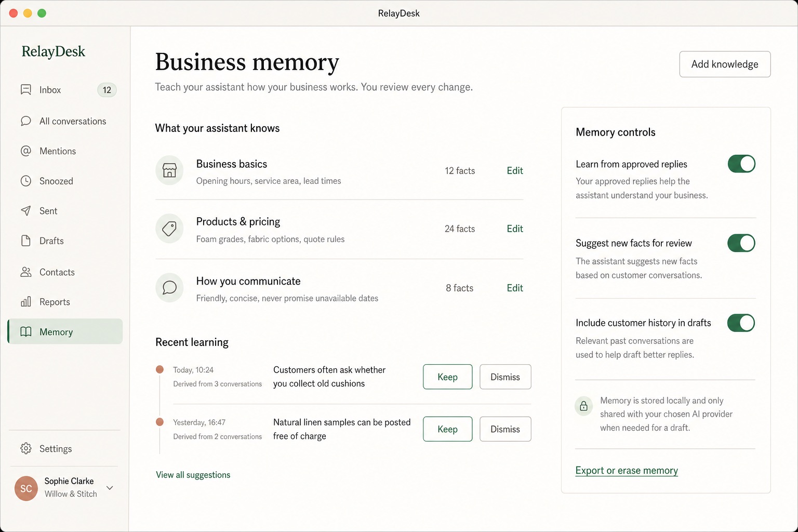798x532 pixels.
Task: Click the Settings gear icon
Action: pos(26,448)
